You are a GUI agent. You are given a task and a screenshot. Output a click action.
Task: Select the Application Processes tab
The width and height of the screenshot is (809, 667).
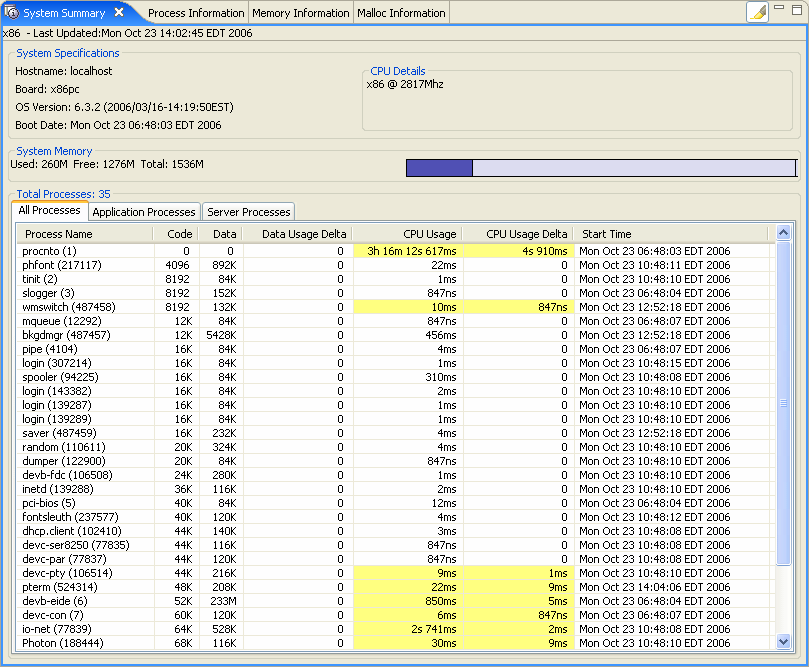click(x=143, y=211)
